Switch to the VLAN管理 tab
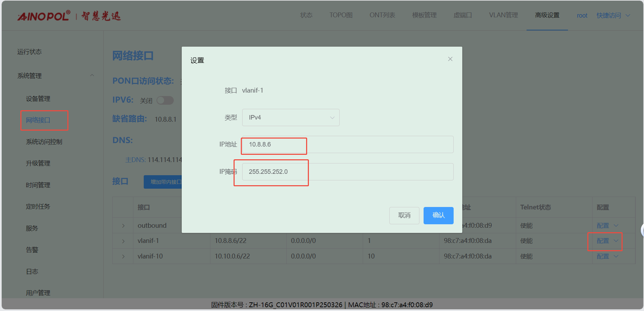 coord(503,15)
